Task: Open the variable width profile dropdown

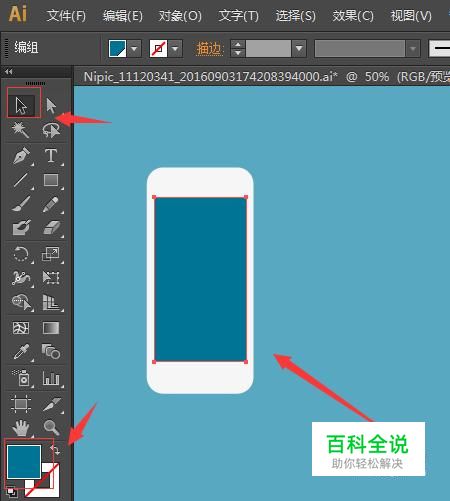Action: pyautogui.click(x=413, y=49)
